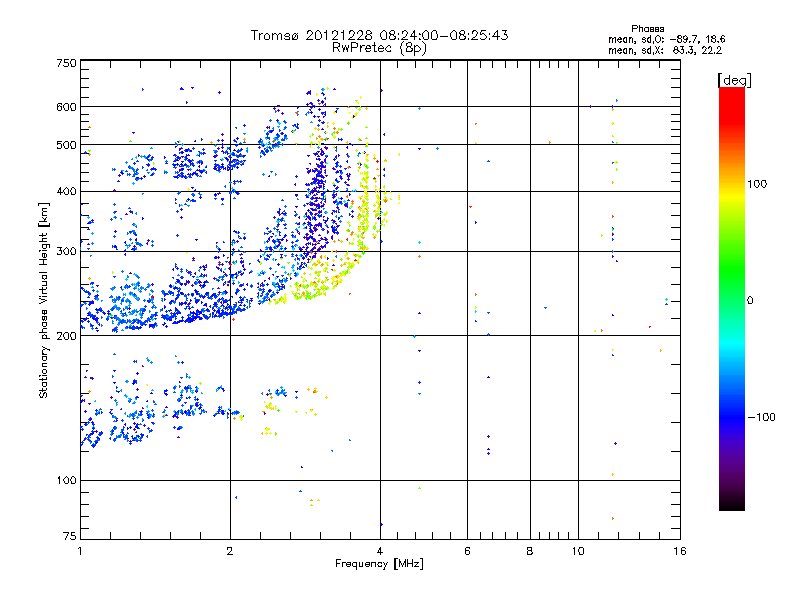Click the color bar tick label "100"
The width and height of the screenshot is (800, 600).
click(757, 184)
